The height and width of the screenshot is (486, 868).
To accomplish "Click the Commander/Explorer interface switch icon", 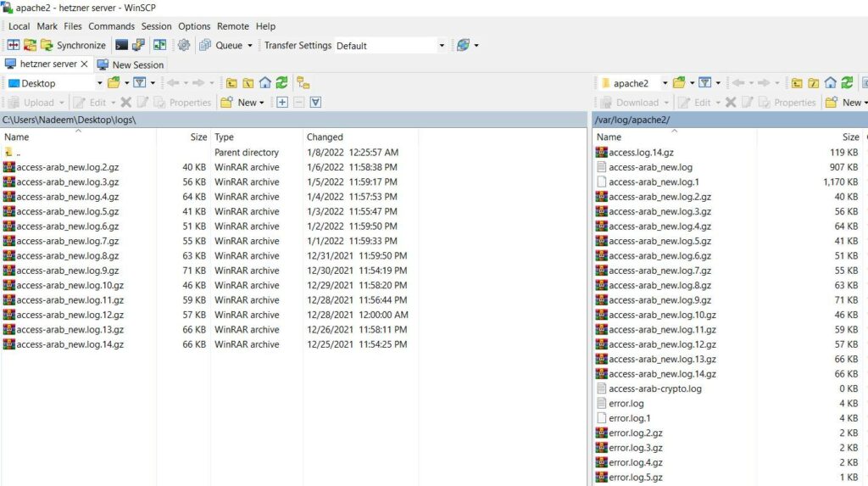I will (159, 46).
